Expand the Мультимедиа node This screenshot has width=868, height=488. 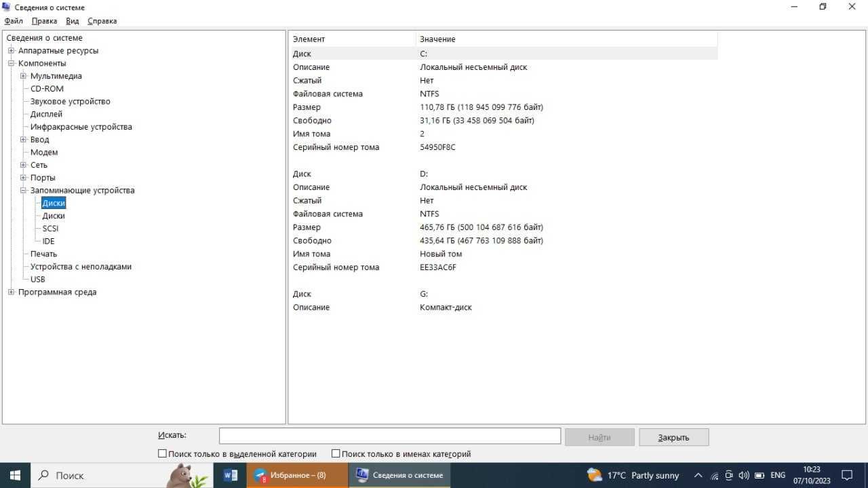tap(24, 76)
